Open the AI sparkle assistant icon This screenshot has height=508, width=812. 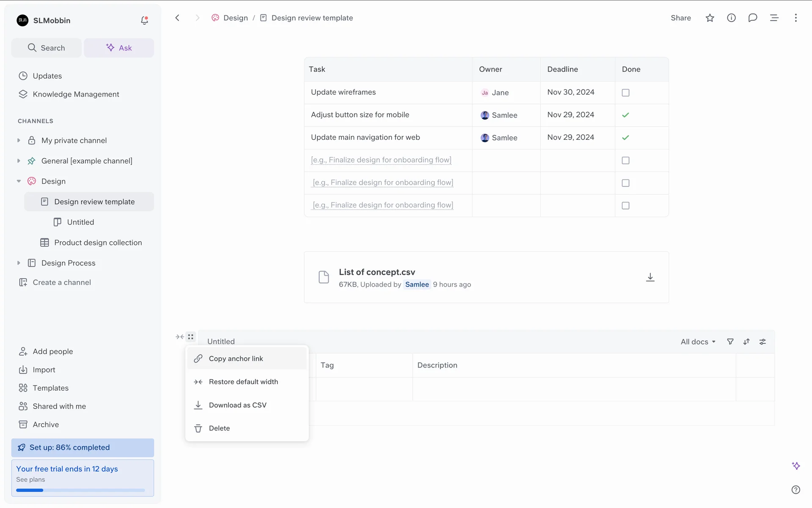coord(796,466)
